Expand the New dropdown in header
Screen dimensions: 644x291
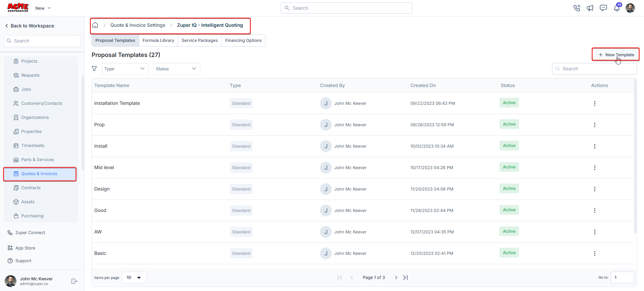(x=43, y=8)
